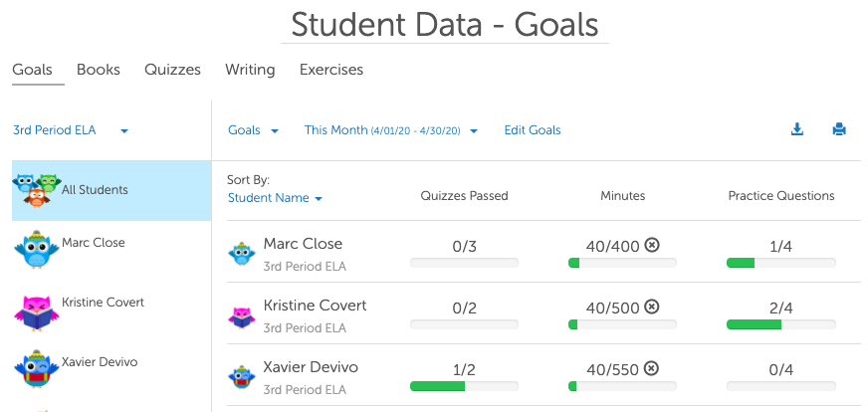Switch to the Quizzes tab
Screen dimensions: 868x412
coord(172,70)
